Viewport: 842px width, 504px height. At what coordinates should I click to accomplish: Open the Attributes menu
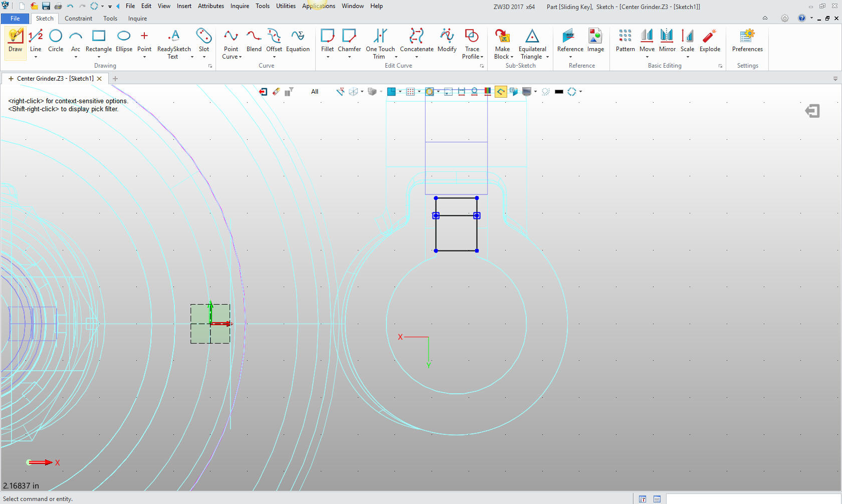pyautogui.click(x=211, y=6)
